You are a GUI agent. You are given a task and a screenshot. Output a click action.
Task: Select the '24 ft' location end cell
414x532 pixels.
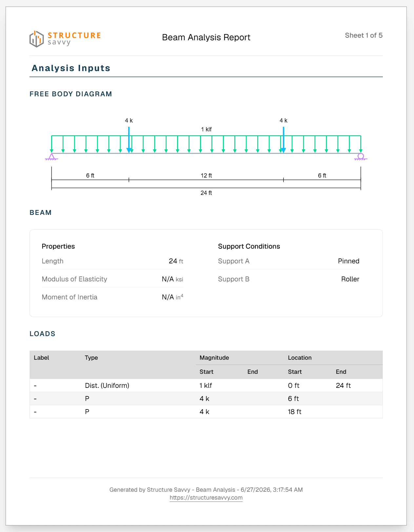click(x=343, y=386)
